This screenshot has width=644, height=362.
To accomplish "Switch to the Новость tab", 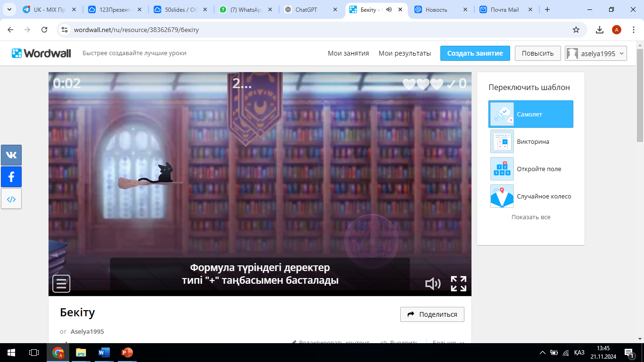I will tap(441, 10).
